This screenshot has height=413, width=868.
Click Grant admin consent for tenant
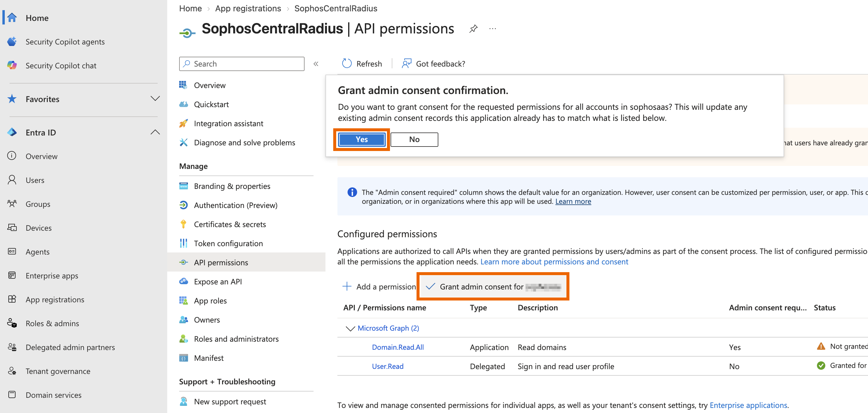[493, 287]
